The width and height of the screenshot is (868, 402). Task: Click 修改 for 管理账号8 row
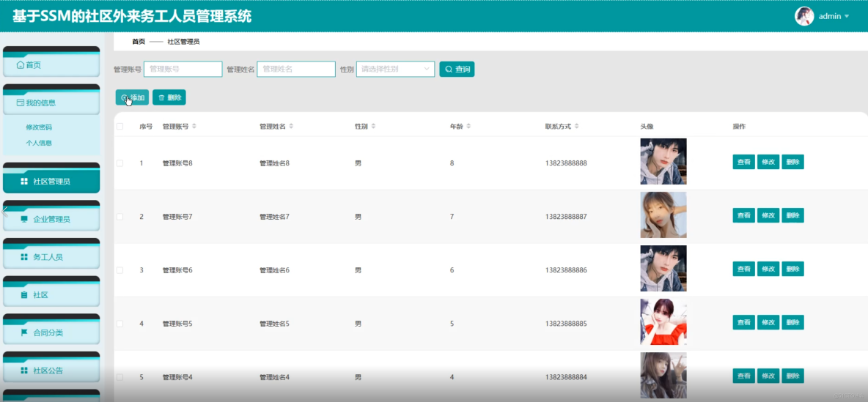[768, 162]
